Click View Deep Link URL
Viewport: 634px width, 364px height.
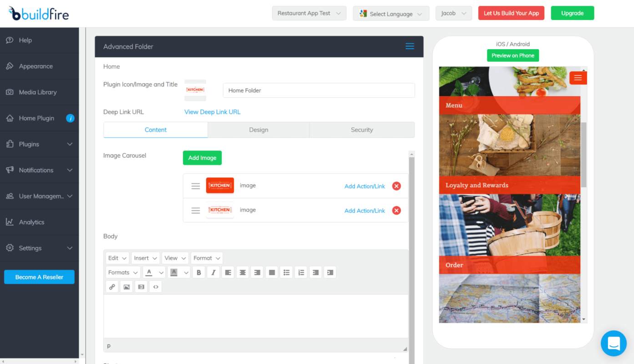(212, 112)
